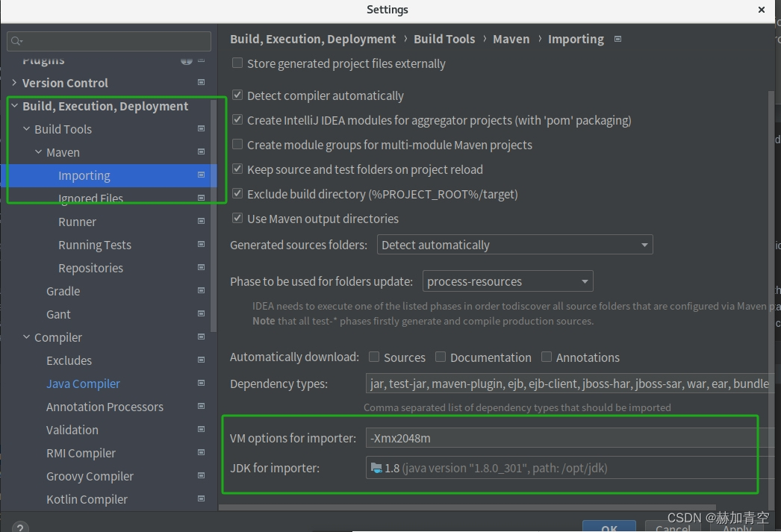Image resolution: width=781 pixels, height=532 pixels.
Task: Click project-level icon beside Version Control
Action: (202, 82)
